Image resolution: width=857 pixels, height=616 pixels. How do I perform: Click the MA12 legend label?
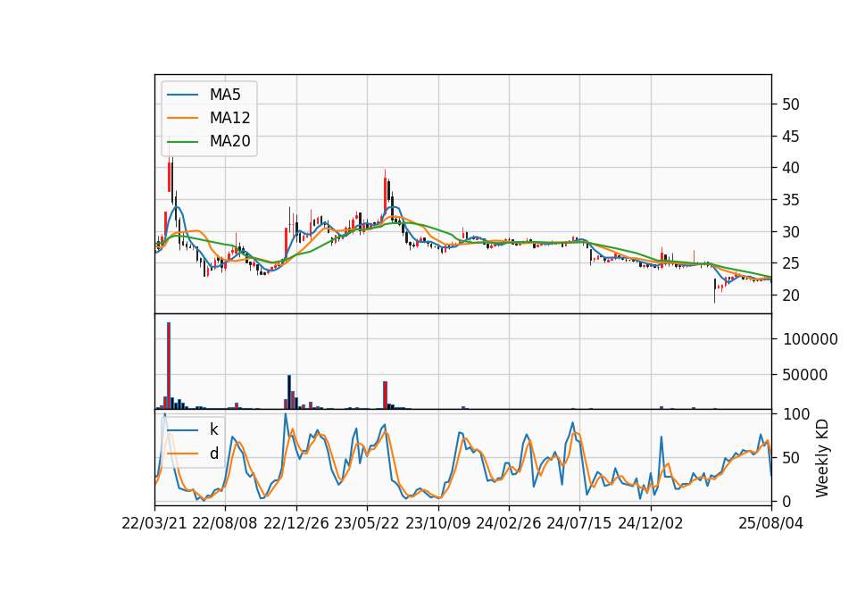[229, 118]
